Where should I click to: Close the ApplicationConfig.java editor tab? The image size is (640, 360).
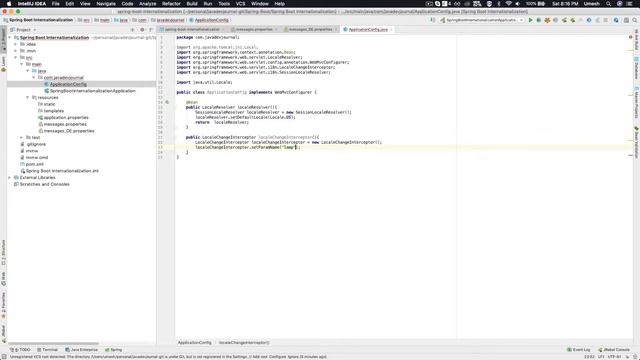pos(391,30)
